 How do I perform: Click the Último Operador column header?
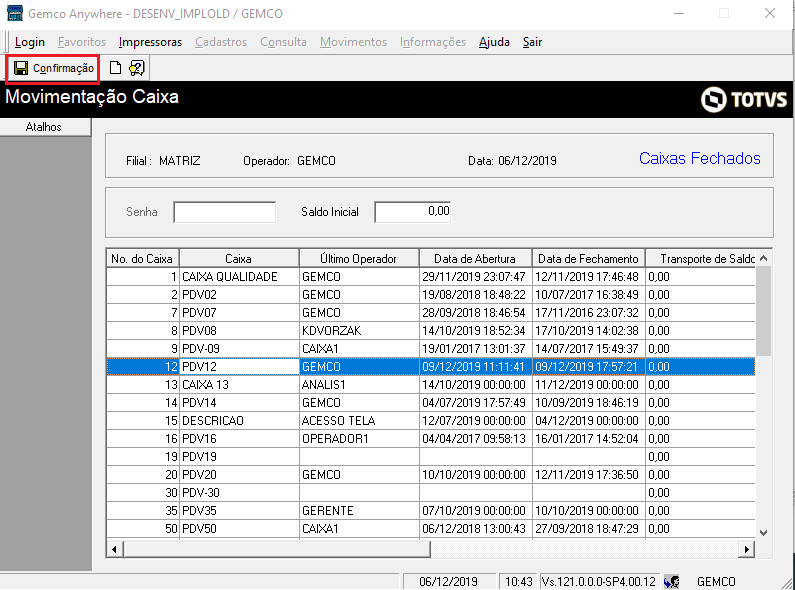click(359, 259)
